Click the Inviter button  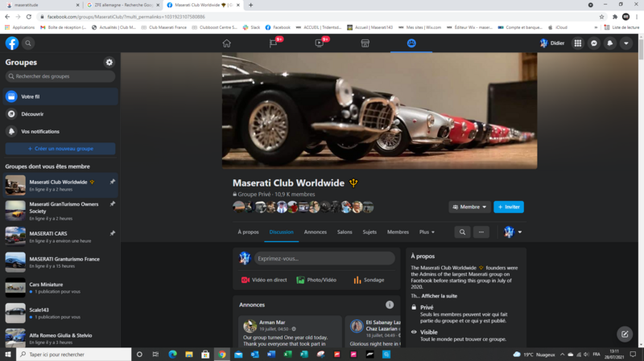coord(509,207)
